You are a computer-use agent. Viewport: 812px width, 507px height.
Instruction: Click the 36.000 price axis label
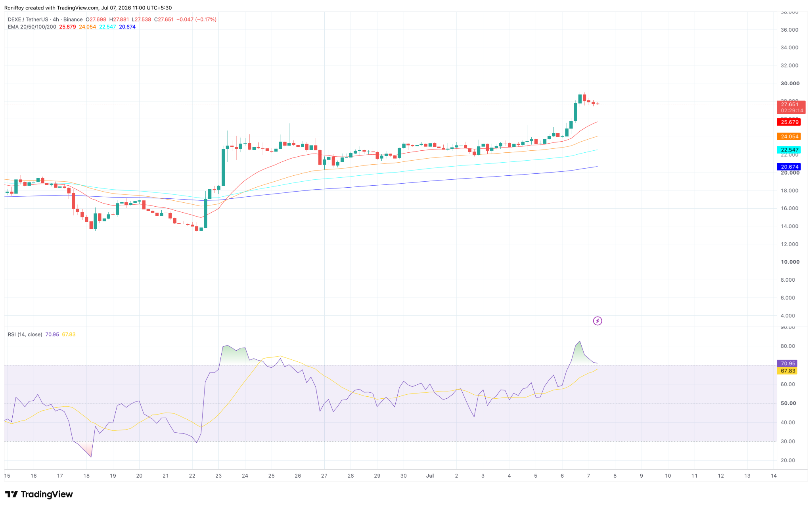(x=789, y=30)
